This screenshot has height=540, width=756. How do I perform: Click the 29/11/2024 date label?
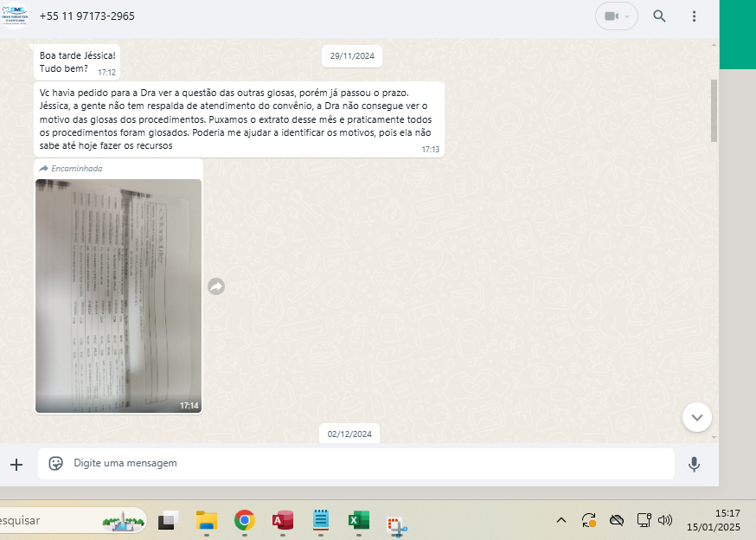coord(352,56)
